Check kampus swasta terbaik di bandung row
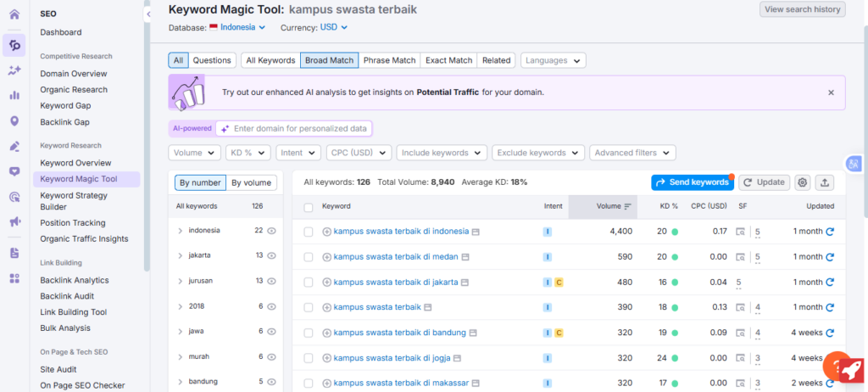868x392 pixels. (x=309, y=333)
